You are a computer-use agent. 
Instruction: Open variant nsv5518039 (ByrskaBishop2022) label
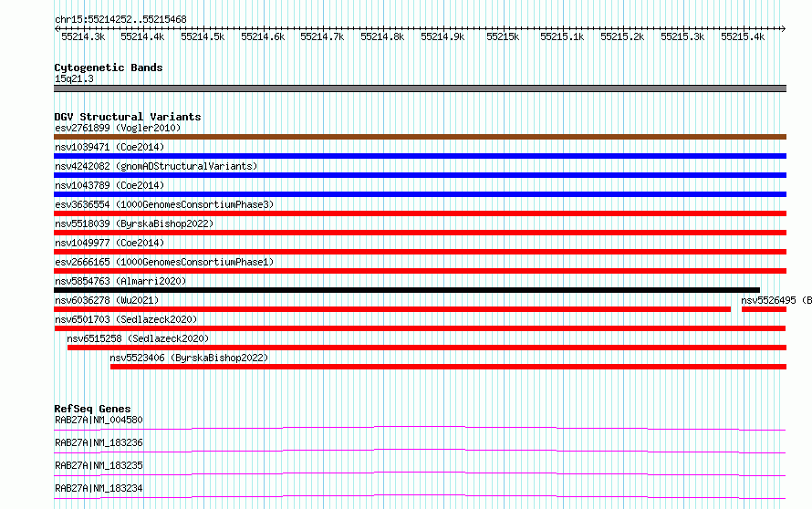(x=134, y=223)
